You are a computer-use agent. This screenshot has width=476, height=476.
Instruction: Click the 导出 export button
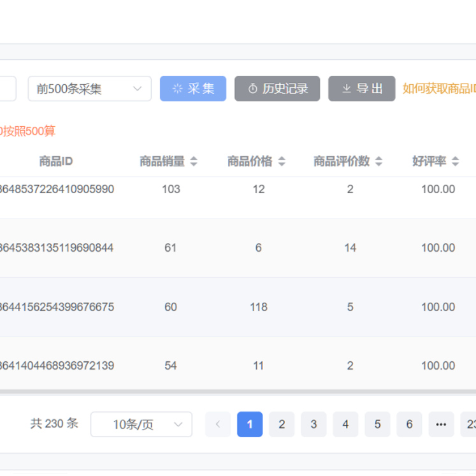361,89
